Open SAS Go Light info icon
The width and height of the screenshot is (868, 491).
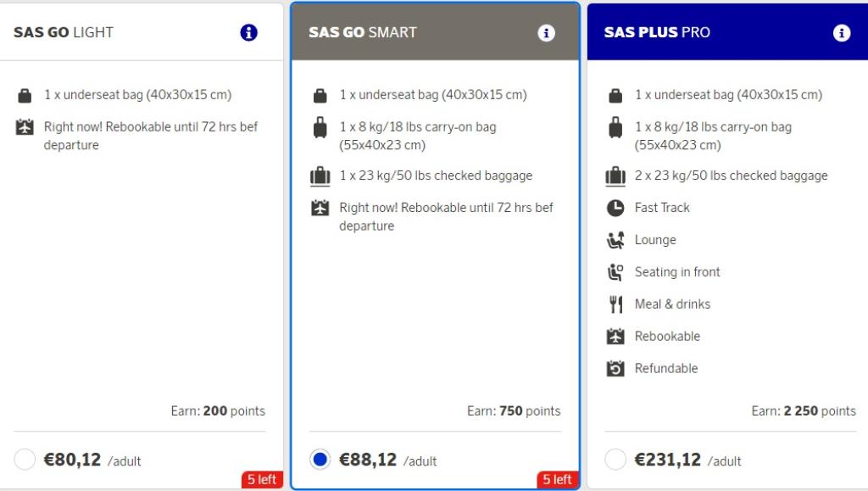(x=248, y=33)
